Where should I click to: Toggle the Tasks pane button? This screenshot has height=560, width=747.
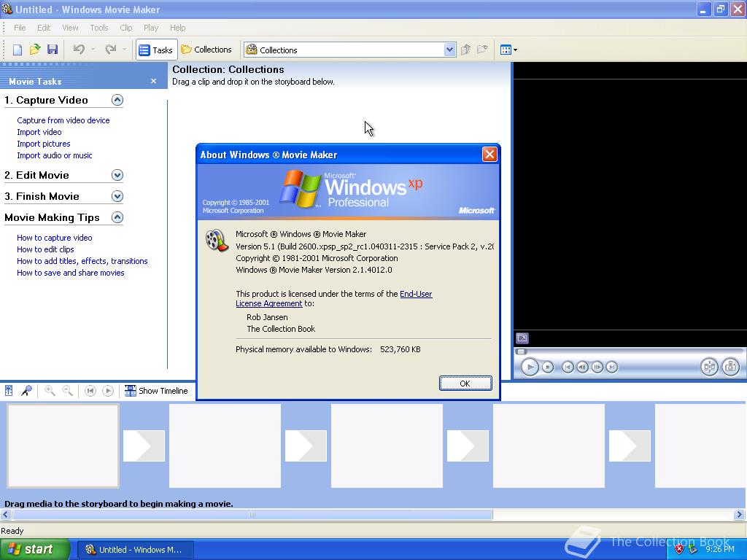point(156,50)
